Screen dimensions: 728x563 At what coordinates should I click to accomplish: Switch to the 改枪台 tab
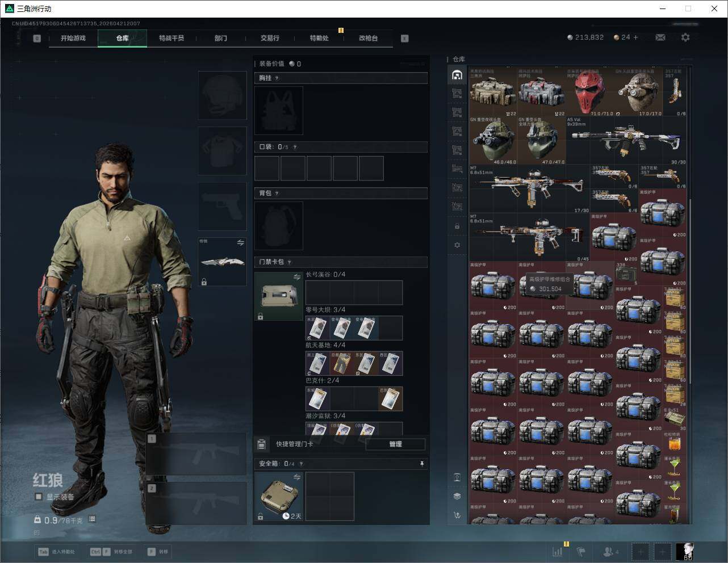[368, 38]
